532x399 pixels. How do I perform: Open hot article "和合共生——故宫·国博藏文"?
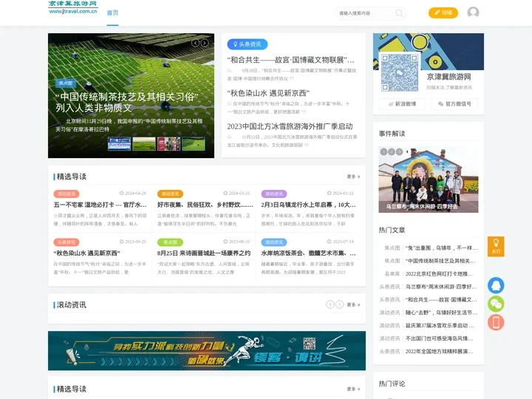pos(441,299)
